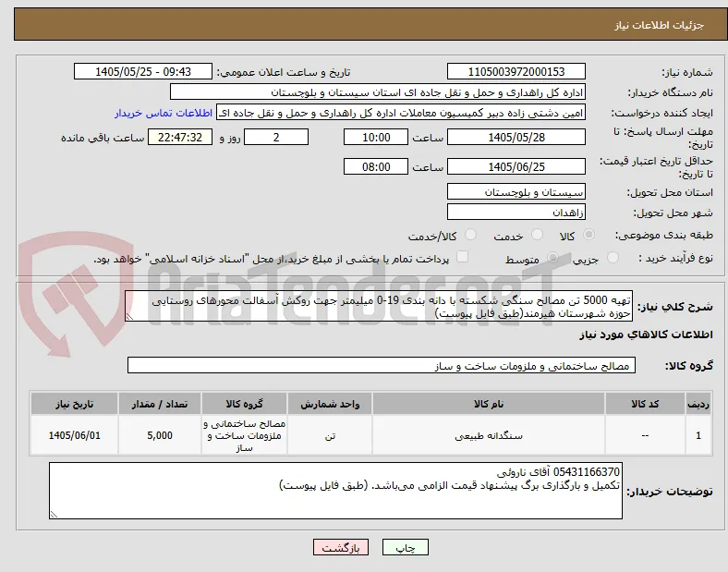Click the توضیحات خریدار label

point(670,492)
